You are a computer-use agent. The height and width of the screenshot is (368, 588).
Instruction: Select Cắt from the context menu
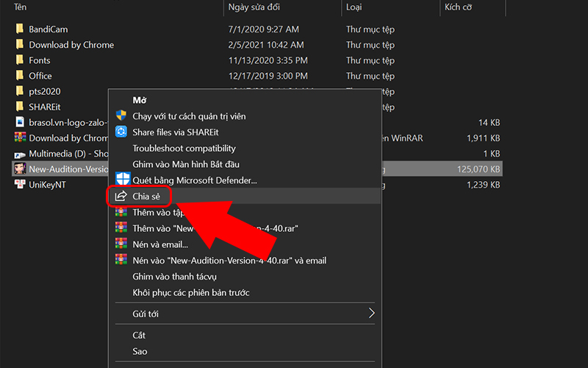[x=139, y=336]
